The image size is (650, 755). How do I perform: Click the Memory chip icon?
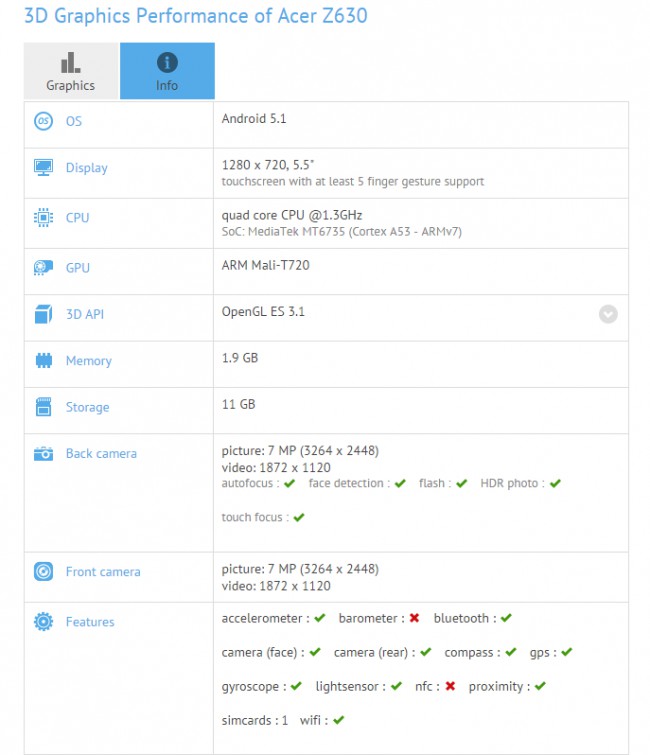[x=43, y=360]
